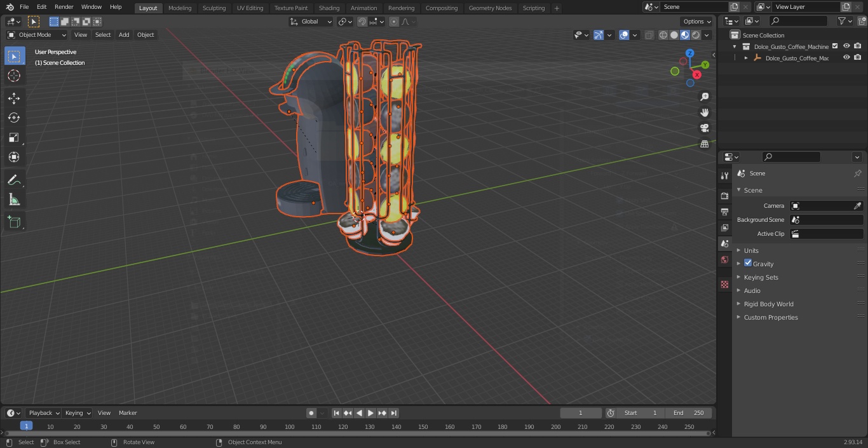The height and width of the screenshot is (448, 868).
Task: Click the Camera eyedropper icon
Action: (857, 206)
